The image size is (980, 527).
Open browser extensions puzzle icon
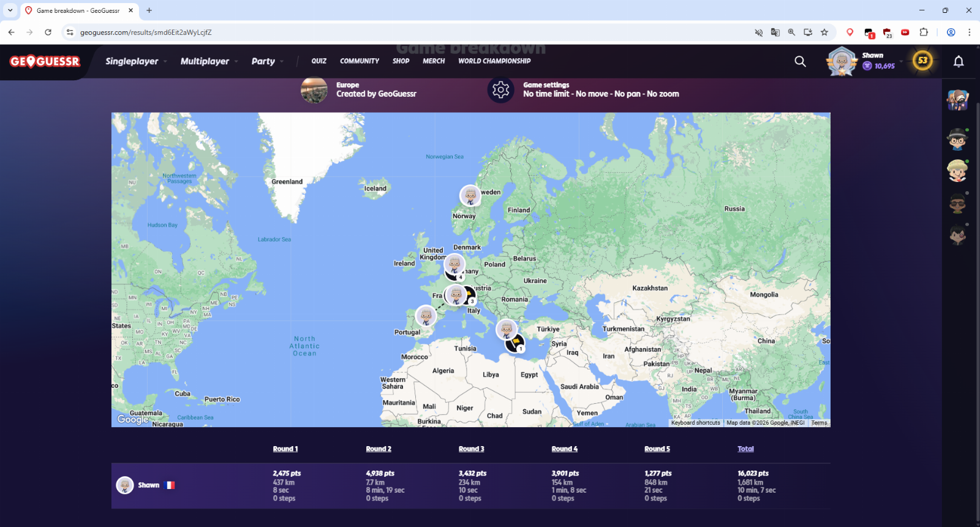[924, 32]
